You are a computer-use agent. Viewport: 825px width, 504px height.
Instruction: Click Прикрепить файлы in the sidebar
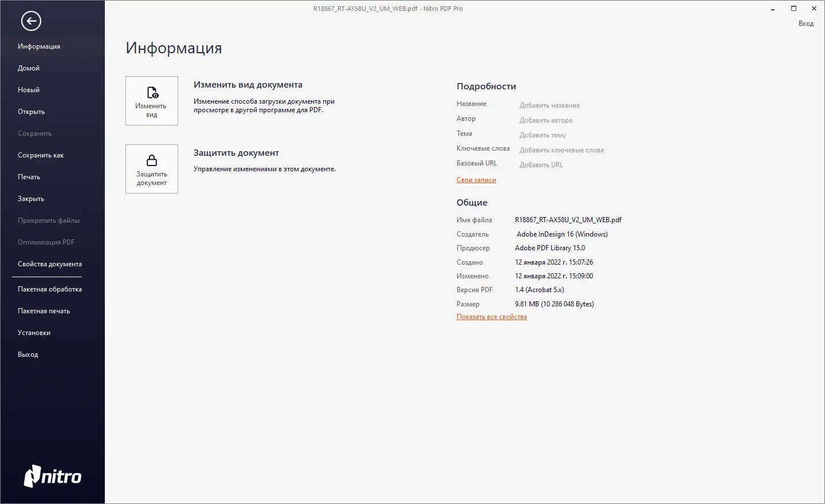point(49,220)
